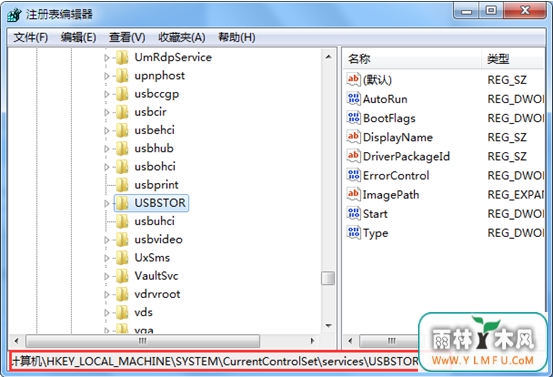Click the UxSms folder icon
553x377 pixels.
(x=122, y=258)
